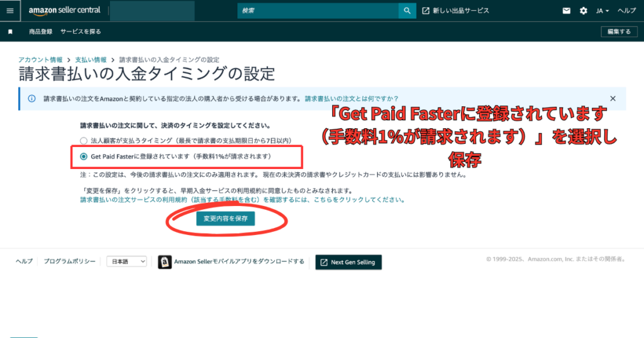
Task: Click the bookmark icon in the favorites bar
Action: [10, 31]
